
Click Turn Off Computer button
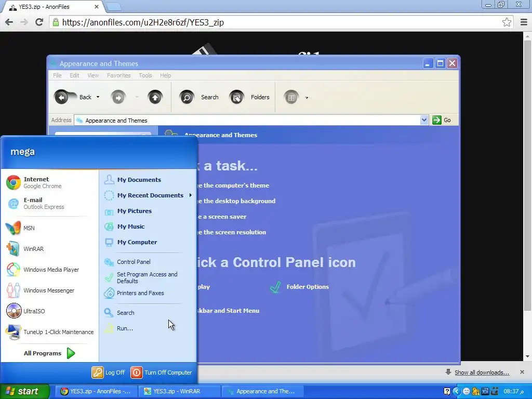pos(161,373)
